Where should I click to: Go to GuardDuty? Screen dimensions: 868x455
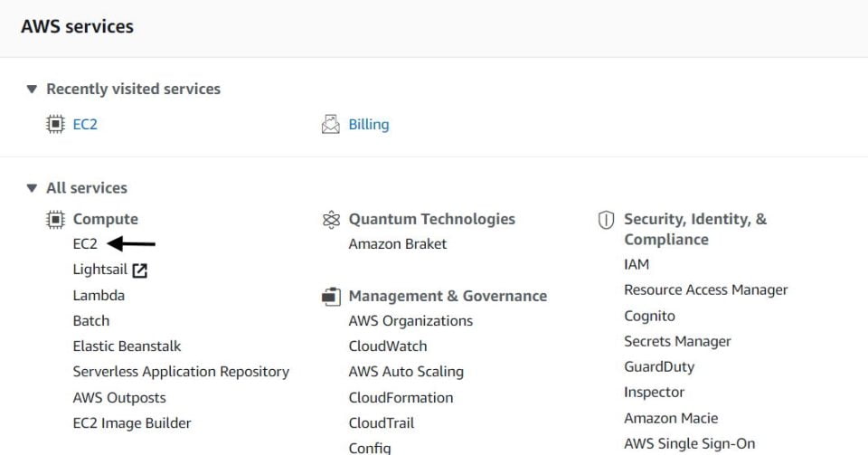coord(659,367)
